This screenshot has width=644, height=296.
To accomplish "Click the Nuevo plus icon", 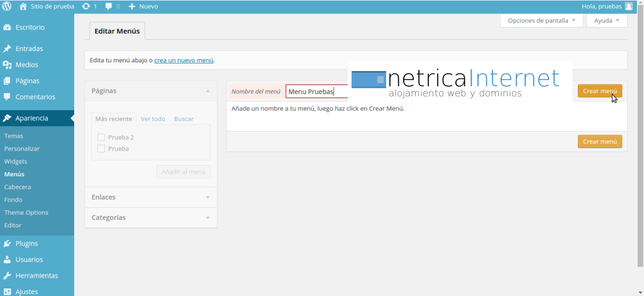I will (x=132, y=6).
